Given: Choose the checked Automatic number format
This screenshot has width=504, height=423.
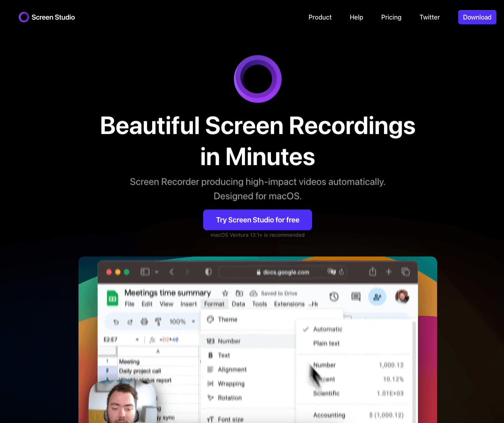Looking at the screenshot, I should 354,329.
